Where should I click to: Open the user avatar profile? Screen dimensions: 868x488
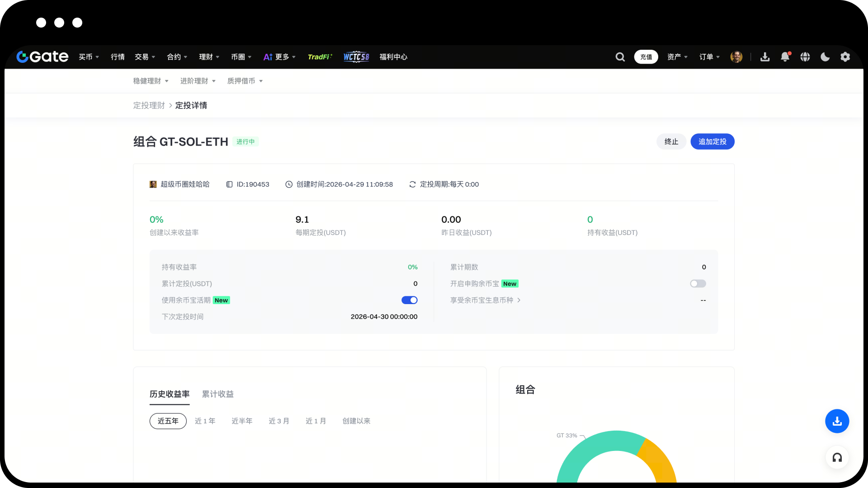pos(736,57)
